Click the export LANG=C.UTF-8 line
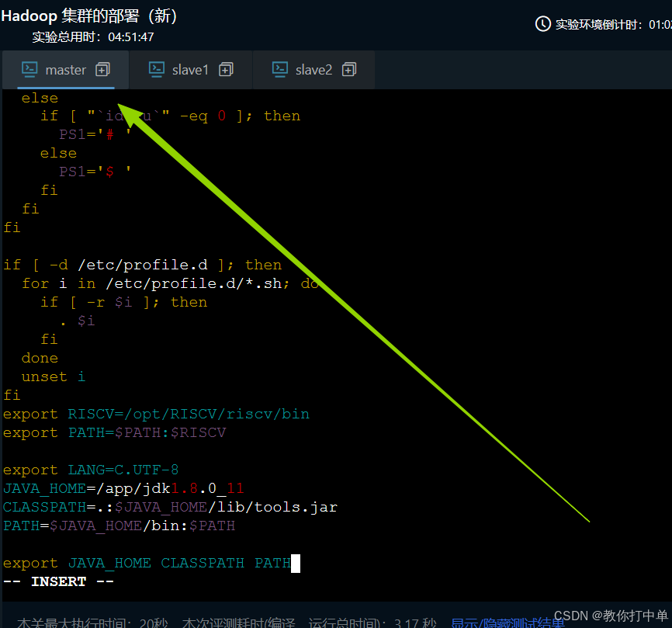The image size is (672, 628). [91, 470]
